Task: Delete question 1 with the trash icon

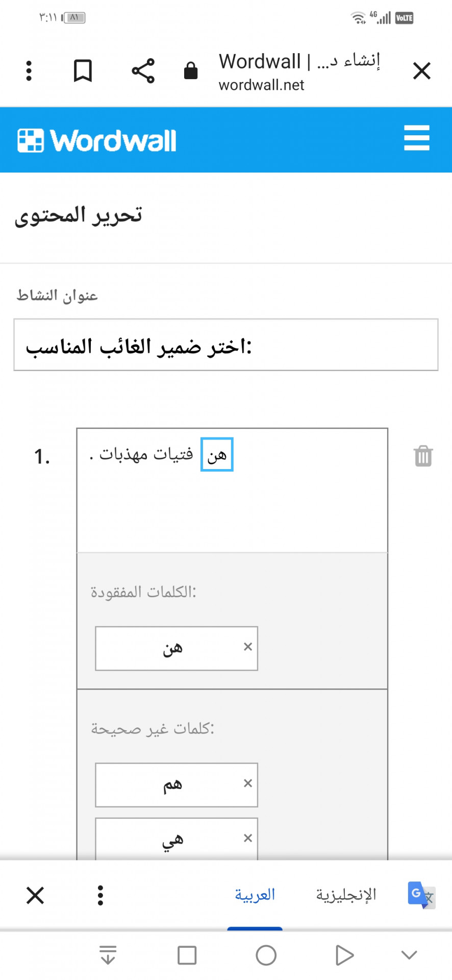Action: click(x=423, y=456)
